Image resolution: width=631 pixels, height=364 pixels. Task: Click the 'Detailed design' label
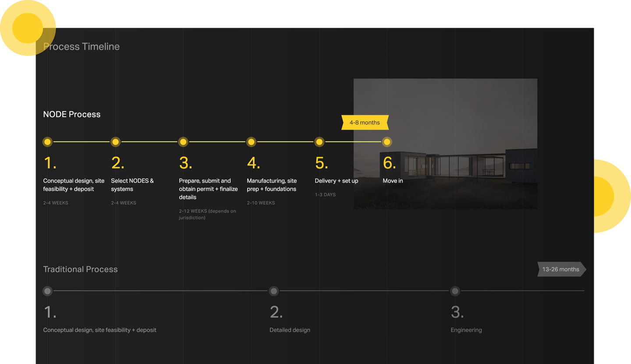pos(290,330)
